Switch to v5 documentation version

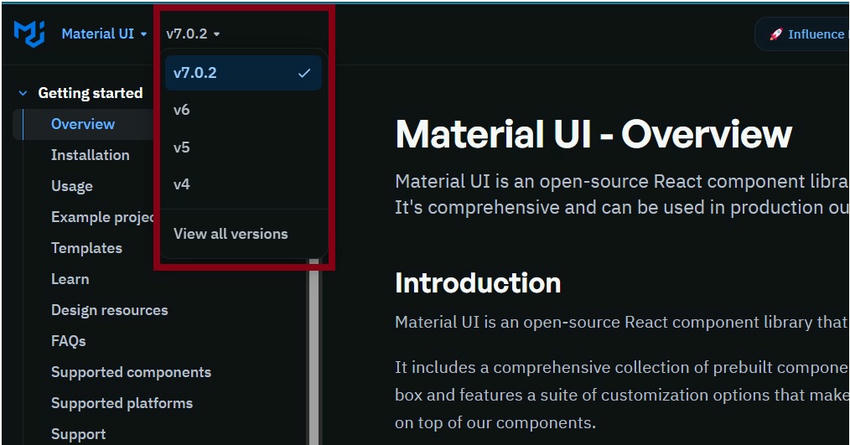pos(182,147)
